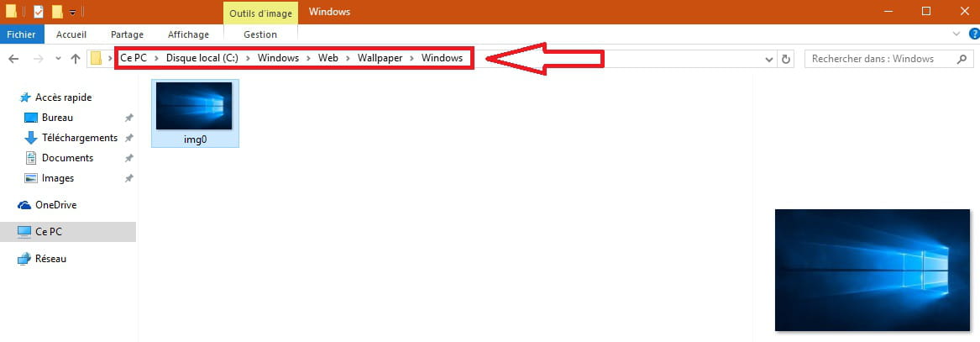Click the Web breadcrumb segment
This screenshot has height=342, width=980.
pyautogui.click(x=328, y=58)
